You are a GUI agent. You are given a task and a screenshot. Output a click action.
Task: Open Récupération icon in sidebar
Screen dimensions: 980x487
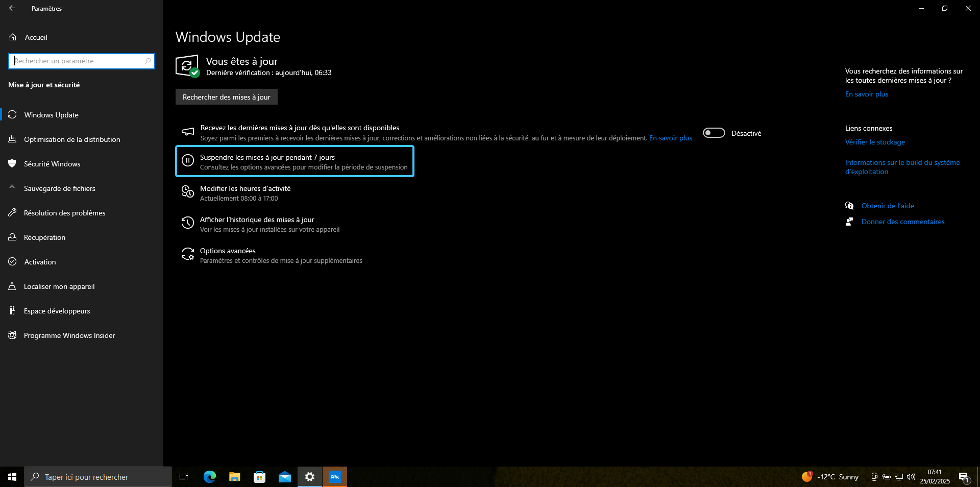[x=13, y=237]
